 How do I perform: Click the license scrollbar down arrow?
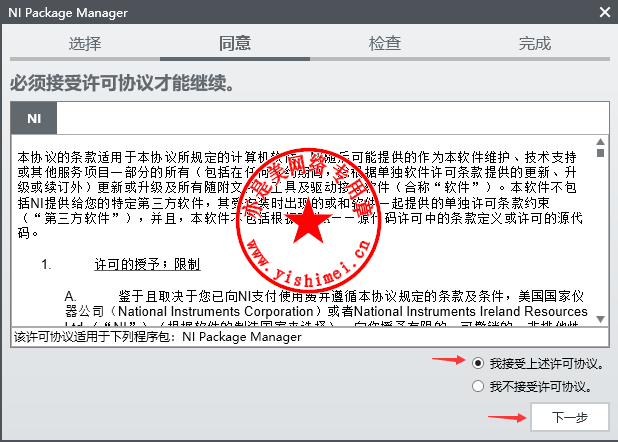[x=600, y=319]
